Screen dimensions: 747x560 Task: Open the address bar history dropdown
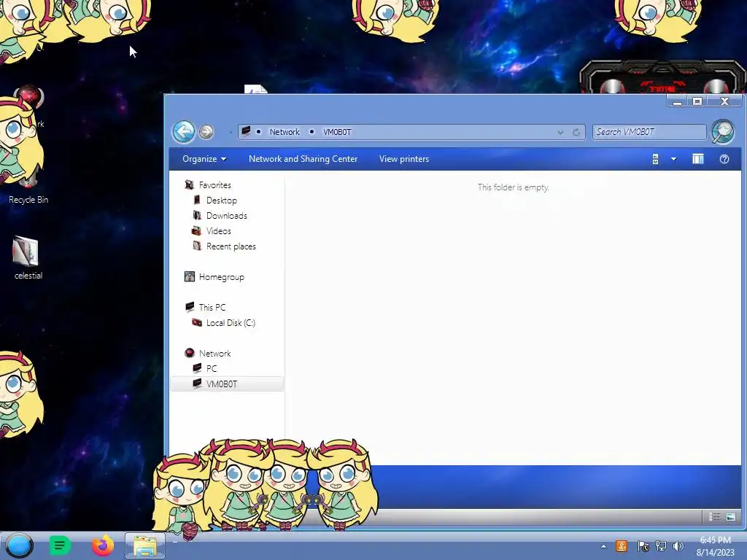pos(560,132)
